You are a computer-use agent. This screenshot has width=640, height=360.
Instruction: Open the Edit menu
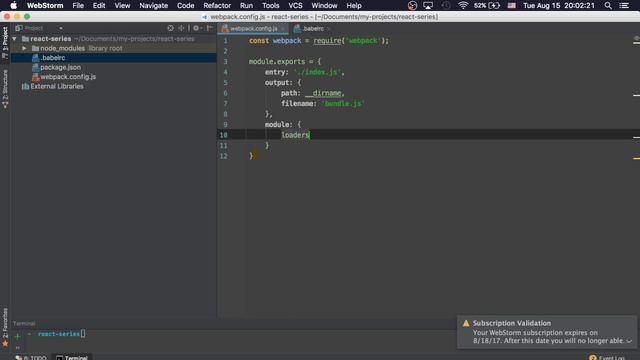coord(99,6)
